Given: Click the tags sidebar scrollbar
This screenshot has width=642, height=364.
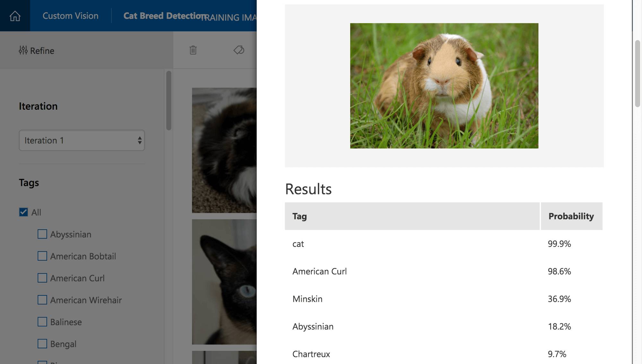Looking at the screenshot, I should pyautogui.click(x=169, y=101).
